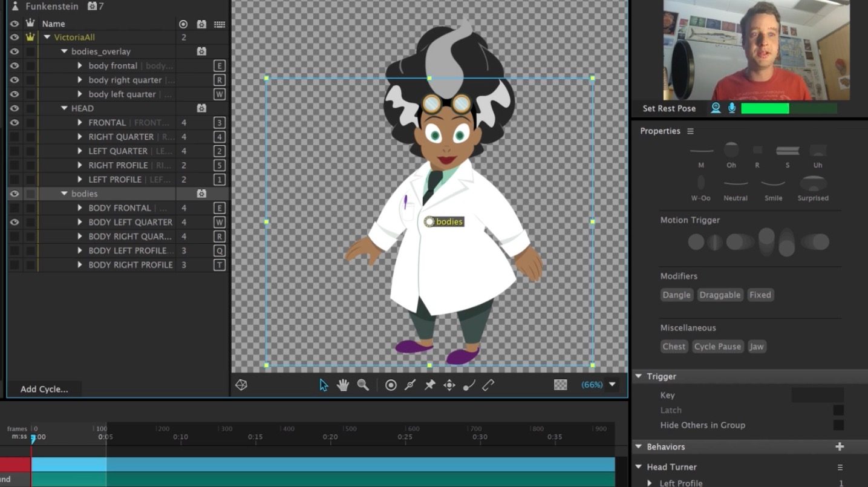This screenshot has width=868, height=487.
Task: Click the Add Cycle button
Action: point(44,389)
